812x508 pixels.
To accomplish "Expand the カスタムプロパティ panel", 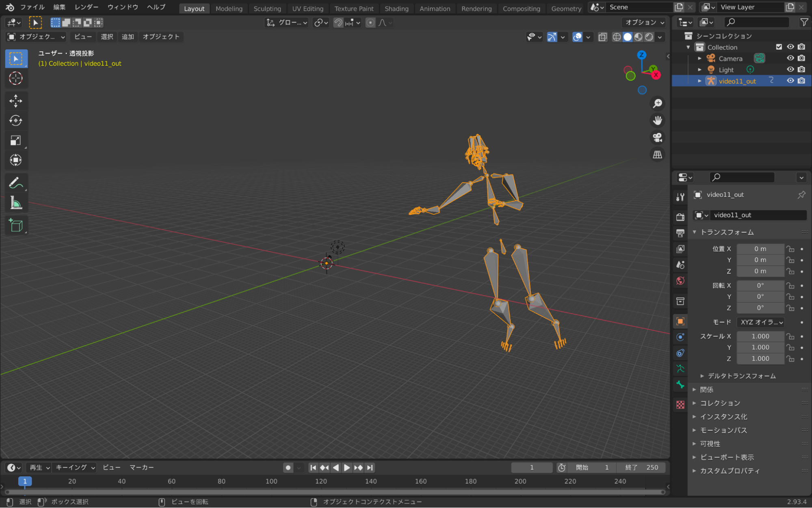I will pos(730,471).
